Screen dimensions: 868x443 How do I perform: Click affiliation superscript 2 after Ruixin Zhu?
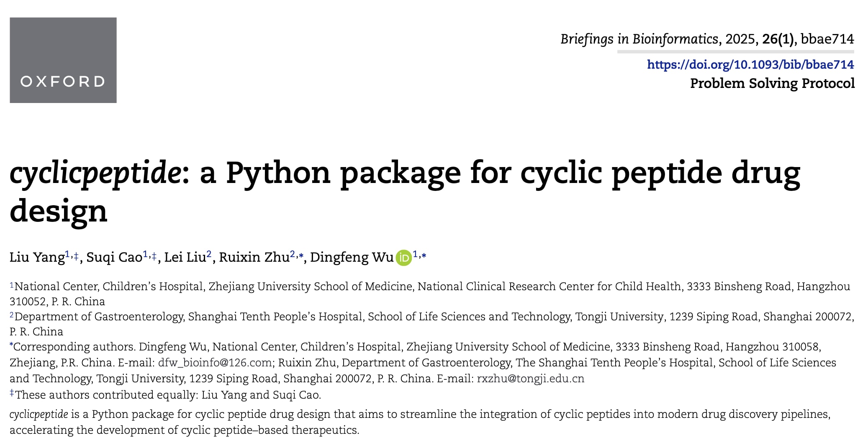click(x=293, y=254)
